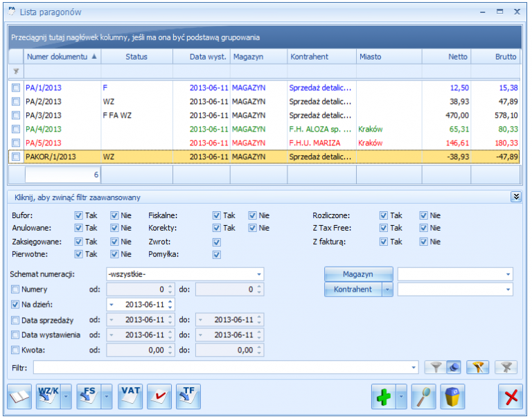Screen dimensions: 532x419
Task: Uncheck the Na dzień checkbox
Action: coord(15,304)
